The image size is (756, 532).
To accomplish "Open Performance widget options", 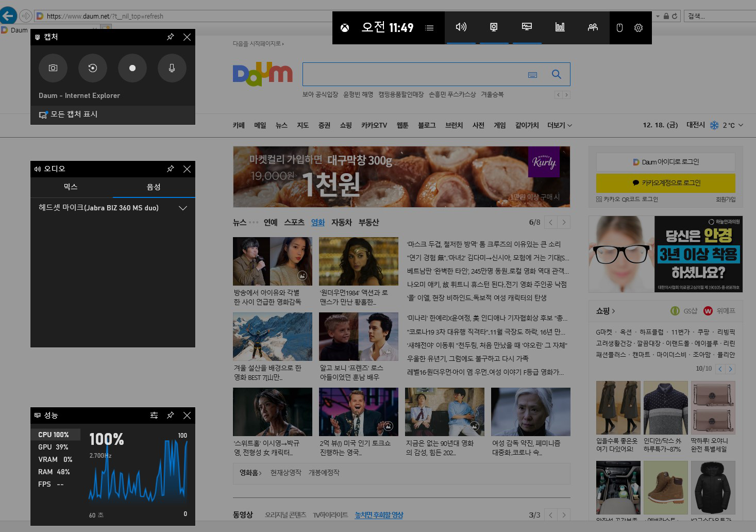I will pyautogui.click(x=154, y=415).
